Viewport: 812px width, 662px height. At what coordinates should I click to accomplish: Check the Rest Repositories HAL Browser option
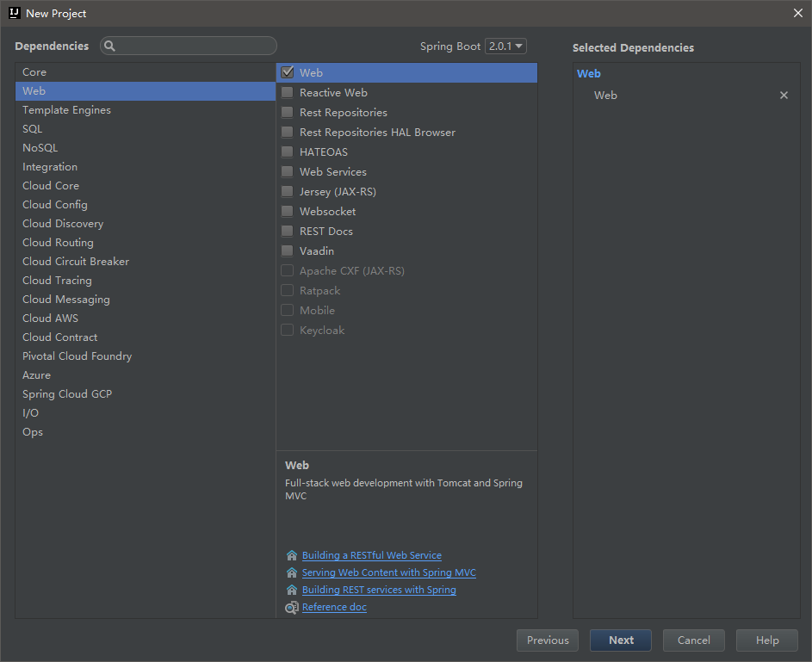(288, 133)
